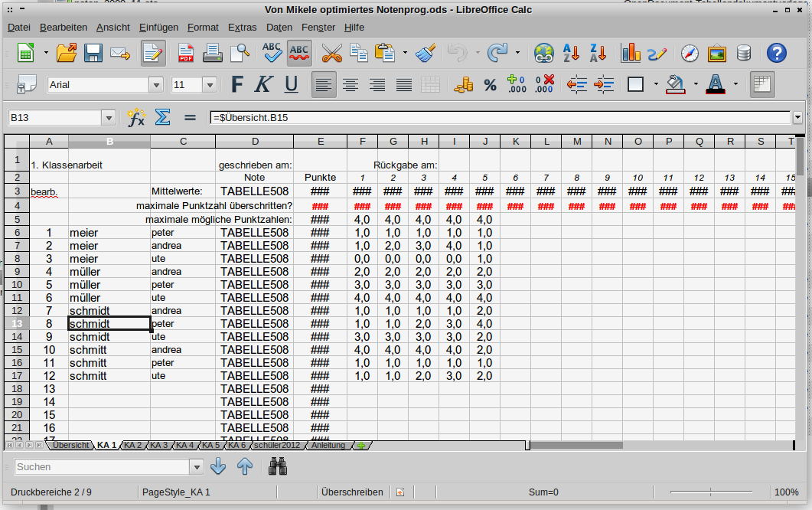Click the equals Function button
The width and height of the screenshot is (812, 510).
pos(190,118)
